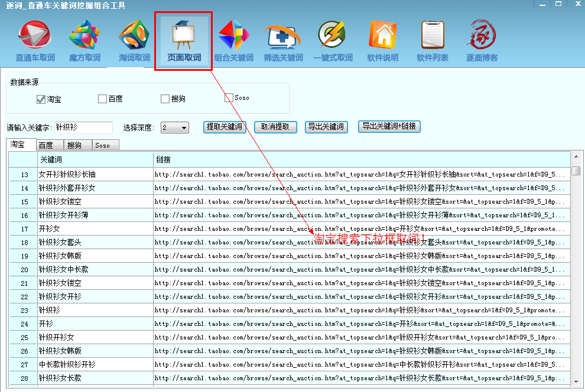Select keyword 针织衫女开衫薄 in row 16
The width and height of the screenshot is (585, 392).
tap(96, 215)
